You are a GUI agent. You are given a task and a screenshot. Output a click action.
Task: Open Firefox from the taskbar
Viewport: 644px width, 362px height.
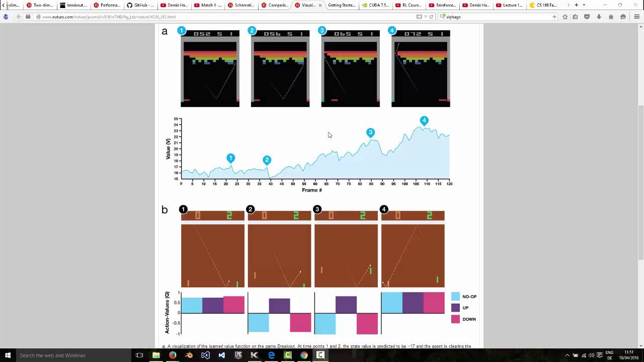point(173,355)
